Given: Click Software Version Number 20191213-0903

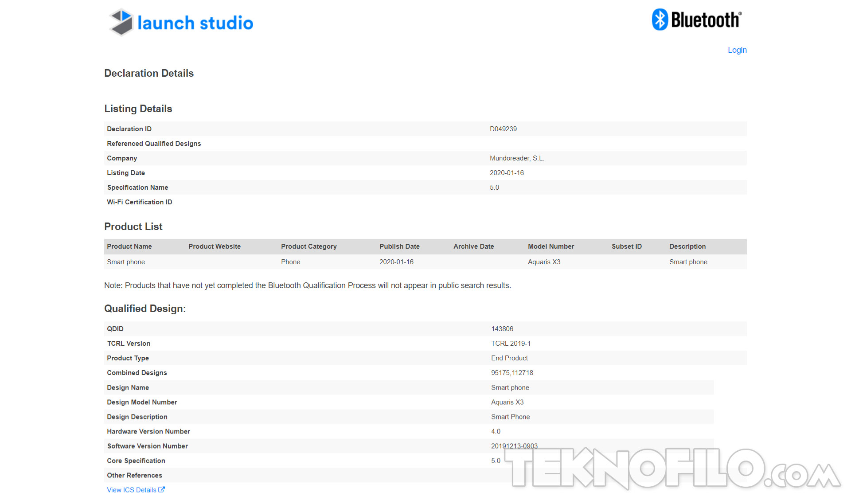Looking at the screenshot, I should (x=514, y=446).
